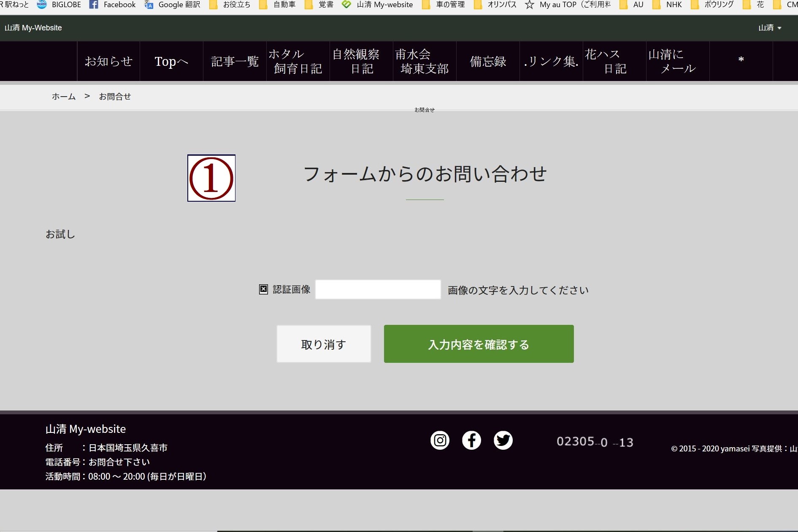Screen dimensions: 798x532
Task: Open the 記事一覧 menu item
Action: (x=235, y=61)
